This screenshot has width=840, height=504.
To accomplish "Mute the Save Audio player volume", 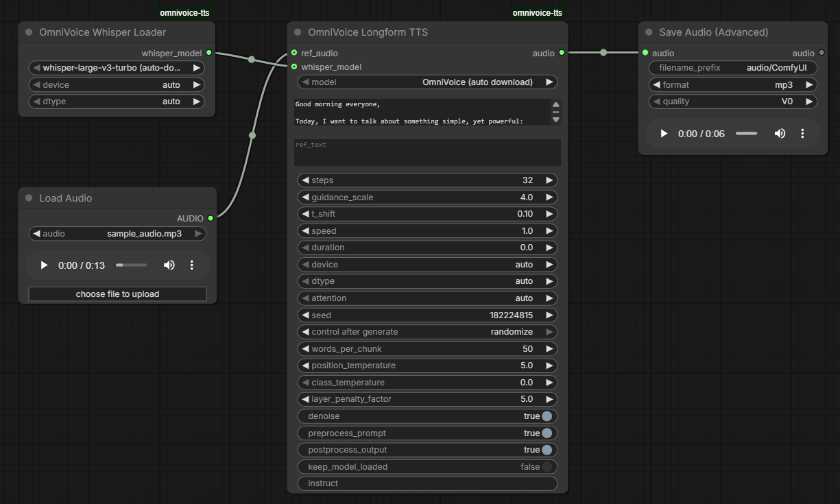I will (x=780, y=134).
